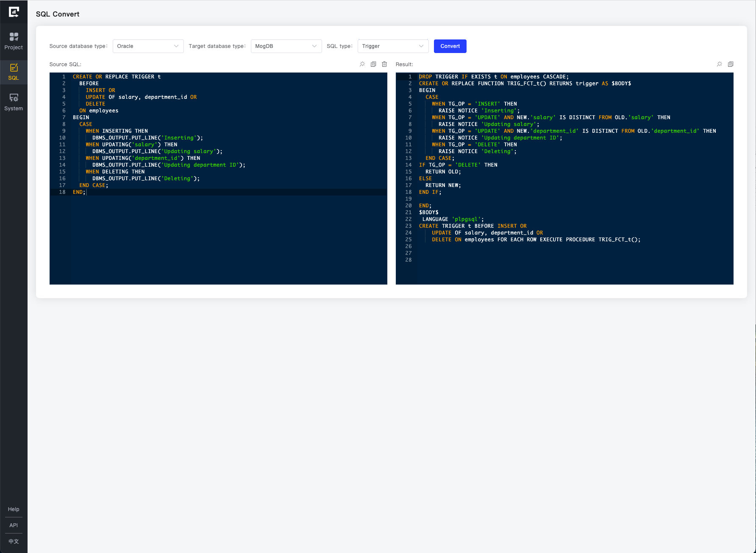Open the SQL type dropdown showing Trigger
This screenshot has height=553, width=756.
pyautogui.click(x=392, y=46)
